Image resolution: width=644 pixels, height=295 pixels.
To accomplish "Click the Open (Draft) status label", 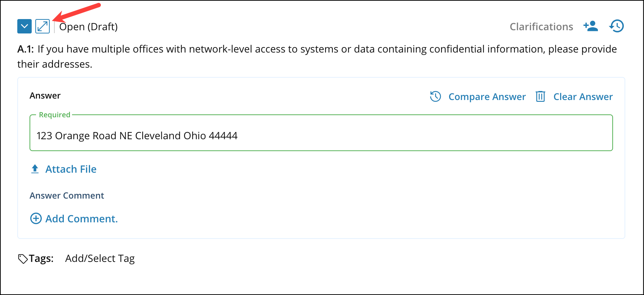I will (89, 27).
